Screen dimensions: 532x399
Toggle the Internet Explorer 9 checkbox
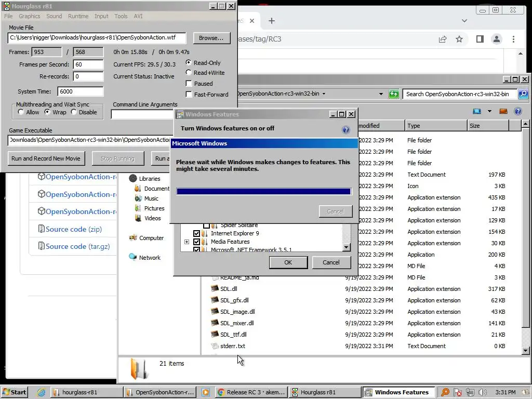(x=196, y=233)
